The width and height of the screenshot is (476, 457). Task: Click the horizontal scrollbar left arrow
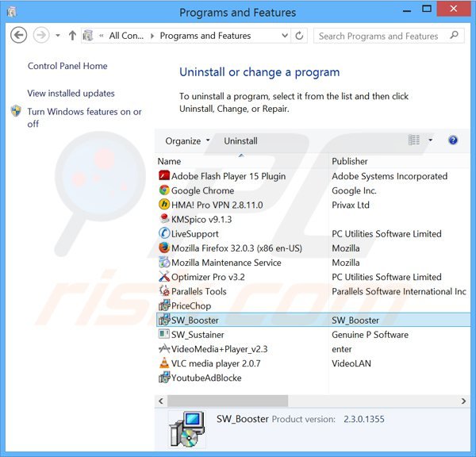pyautogui.click(x=161, y=401)
